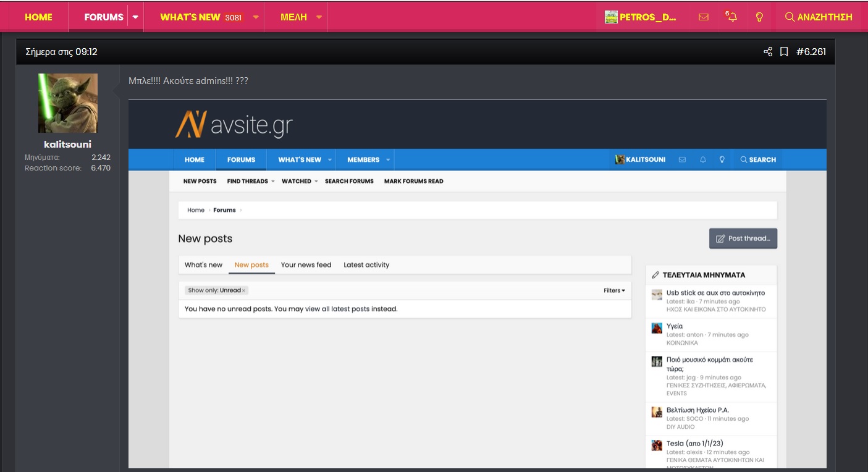The width and height of the screenshot is (868, 472).
Task: Open the alerts bell icon showing 6
Action: (x=731, y=17)
